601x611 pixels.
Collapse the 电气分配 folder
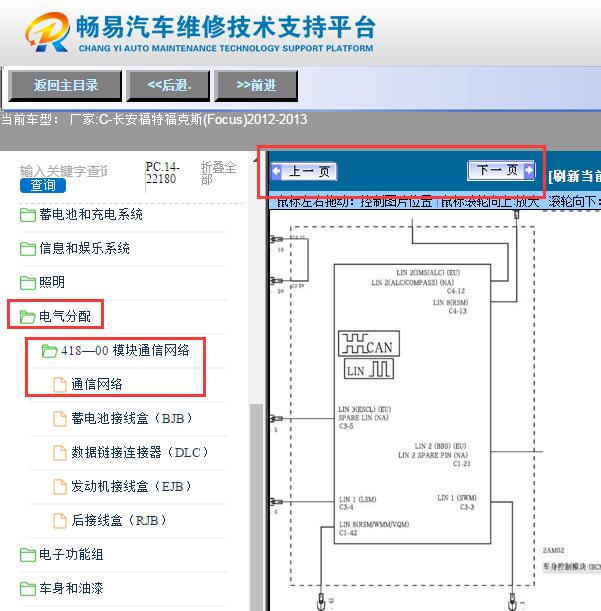point(65,316)
